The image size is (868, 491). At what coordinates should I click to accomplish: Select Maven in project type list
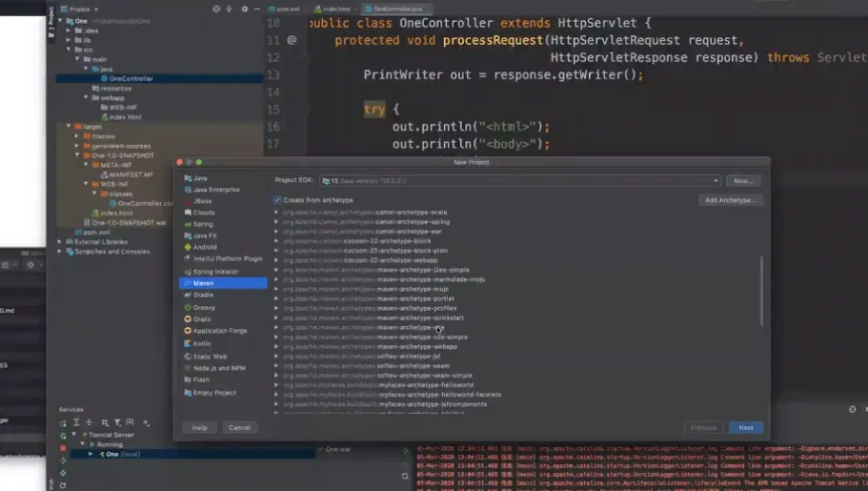click(x=223, y=283)
